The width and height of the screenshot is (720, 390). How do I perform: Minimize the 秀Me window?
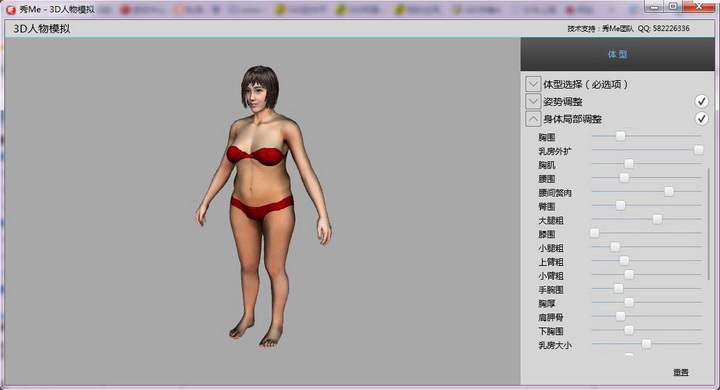pos(654,6)
